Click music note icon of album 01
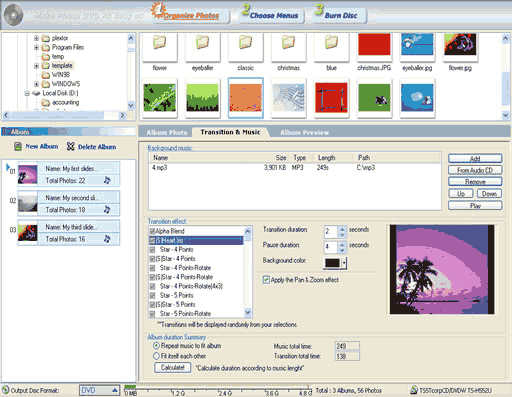The height and width of the screenshot is (397, 512). (107, 180)
